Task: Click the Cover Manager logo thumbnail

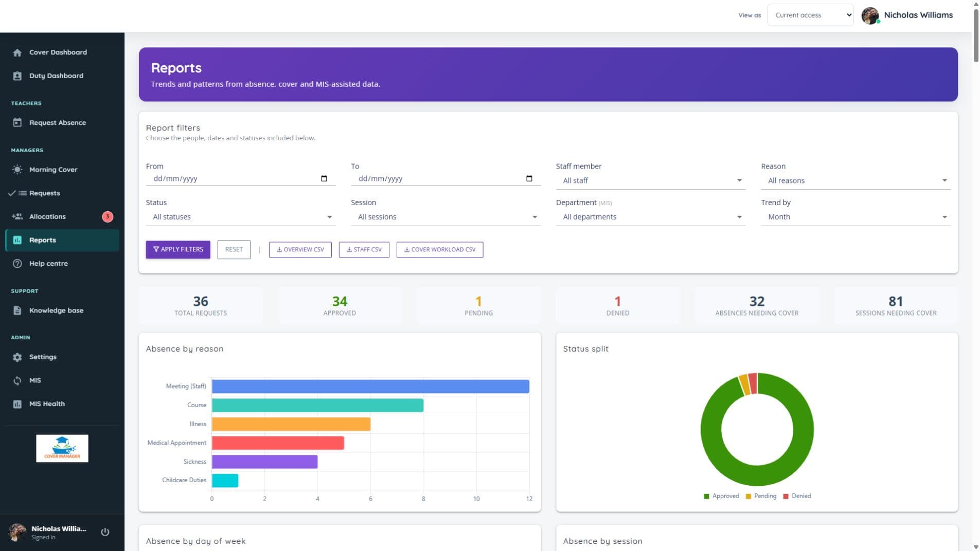Action: (x=62, y=449)
